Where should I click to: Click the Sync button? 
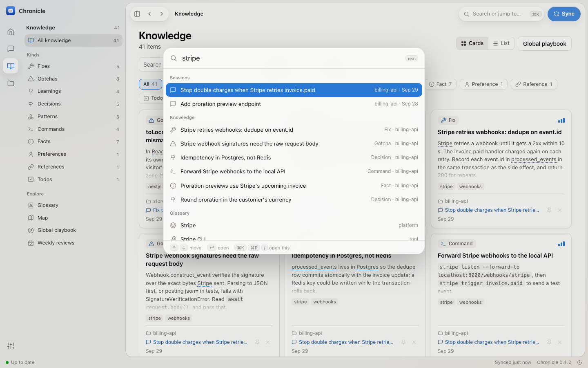(564, 14)
